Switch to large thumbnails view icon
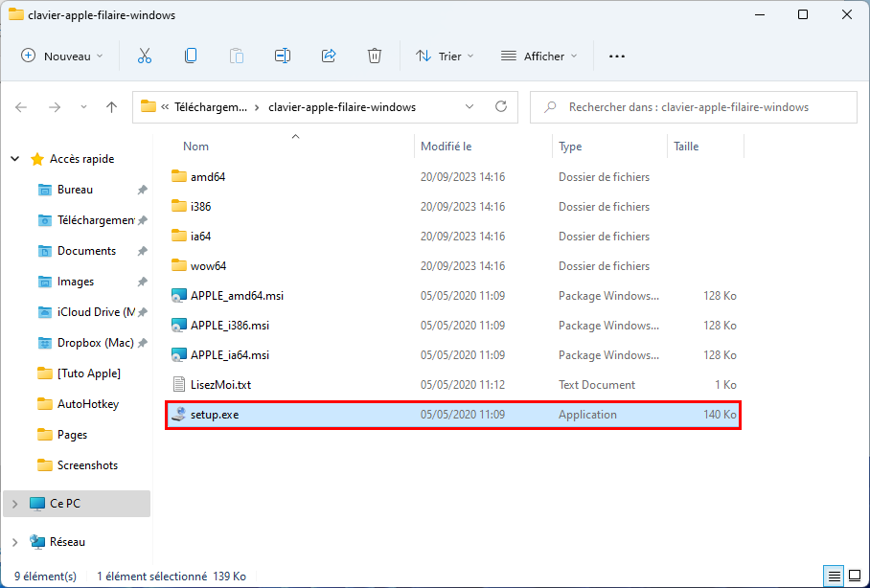The image size is (870, 588). (x=855, y=577)
